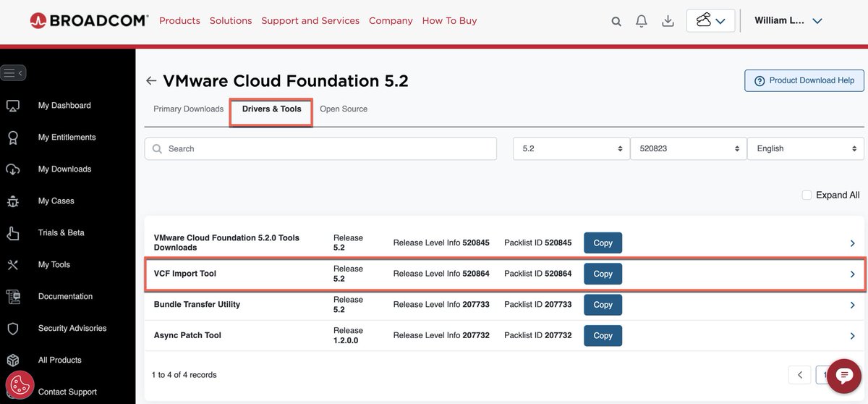Copy Packlist ID for VCF Import Tool

click(603, 274)
